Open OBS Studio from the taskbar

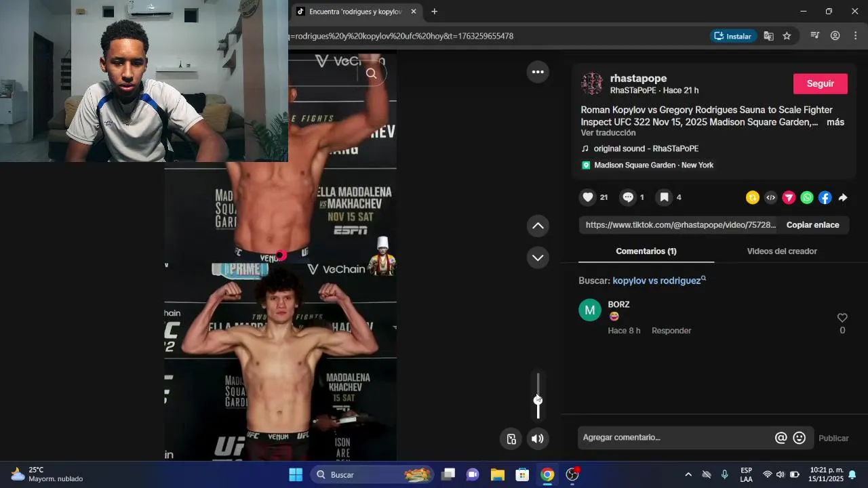(x=572, y=474)
